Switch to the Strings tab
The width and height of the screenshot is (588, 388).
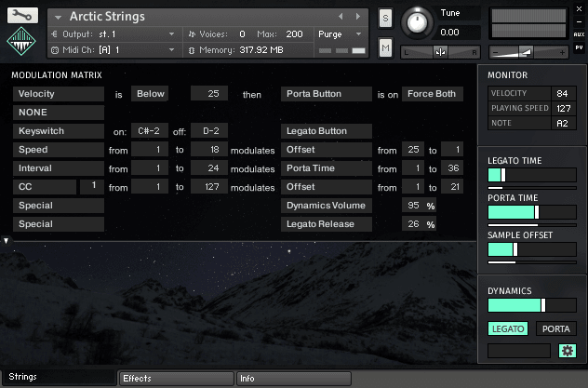(60, 377)
